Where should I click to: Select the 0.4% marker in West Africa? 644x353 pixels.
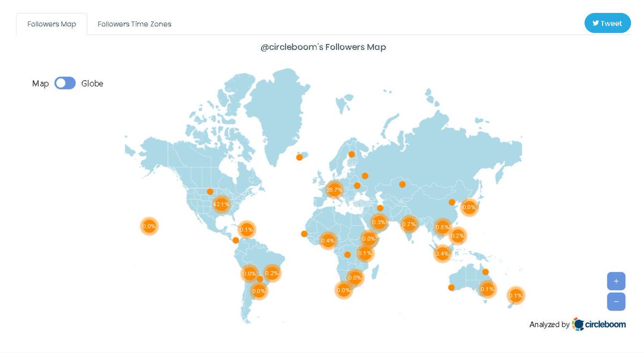click(x=327, y=241)
